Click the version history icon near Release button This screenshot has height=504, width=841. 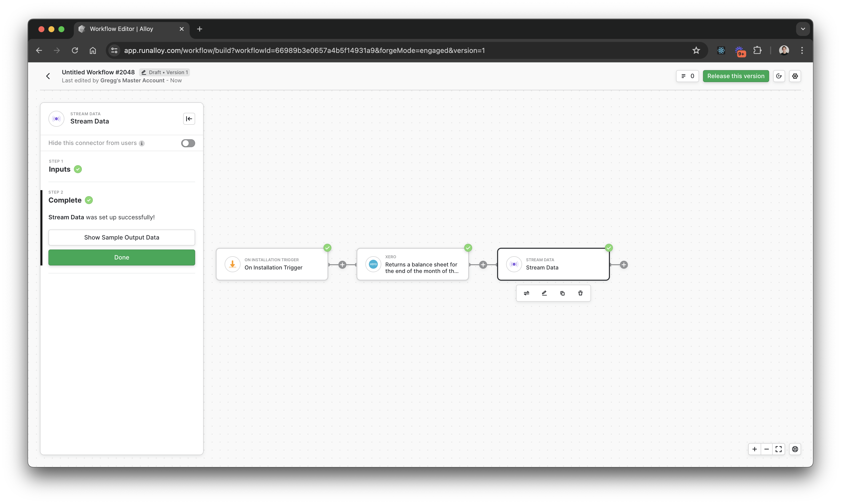coord(779,76)
